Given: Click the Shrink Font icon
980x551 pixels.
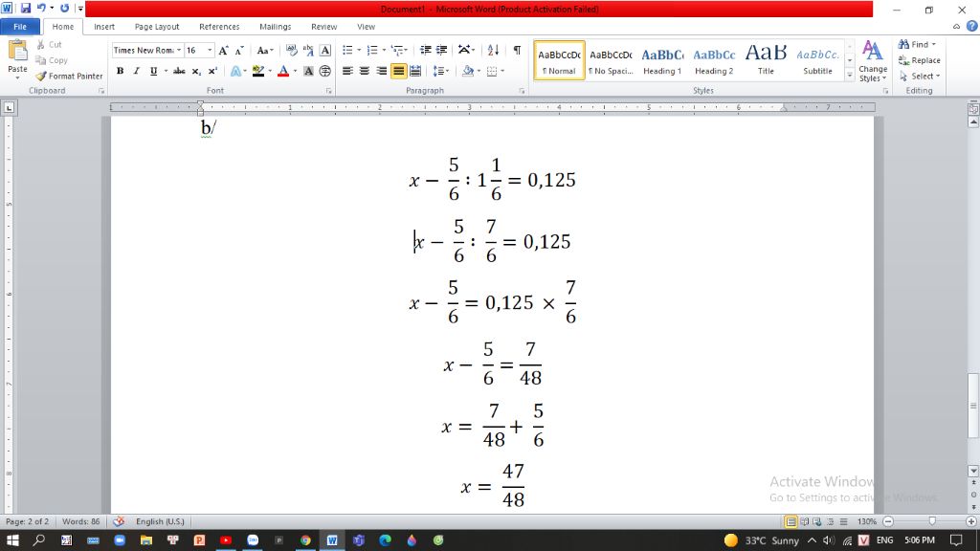Looking at the screenshot, I should tap(239, 51).
